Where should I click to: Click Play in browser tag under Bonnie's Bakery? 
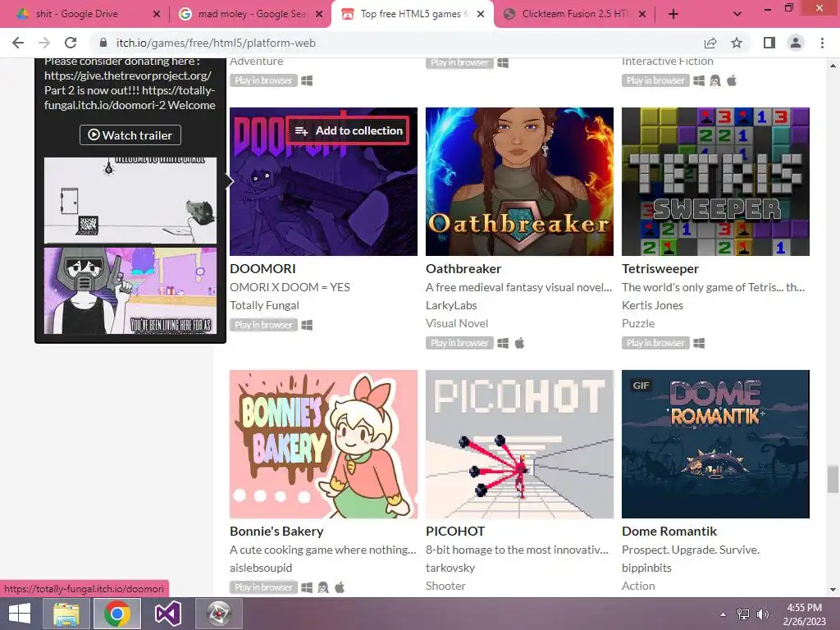[263, 587]
